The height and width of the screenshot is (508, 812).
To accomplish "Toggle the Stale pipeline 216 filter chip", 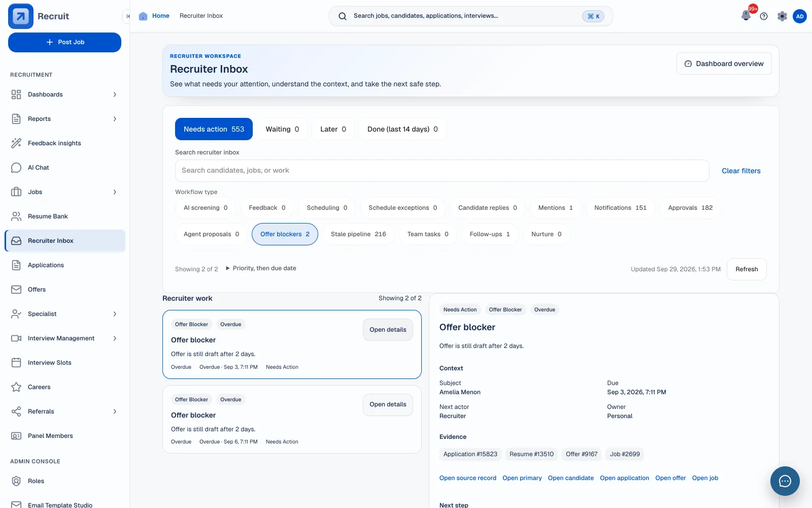I will [x=358, y=234].
